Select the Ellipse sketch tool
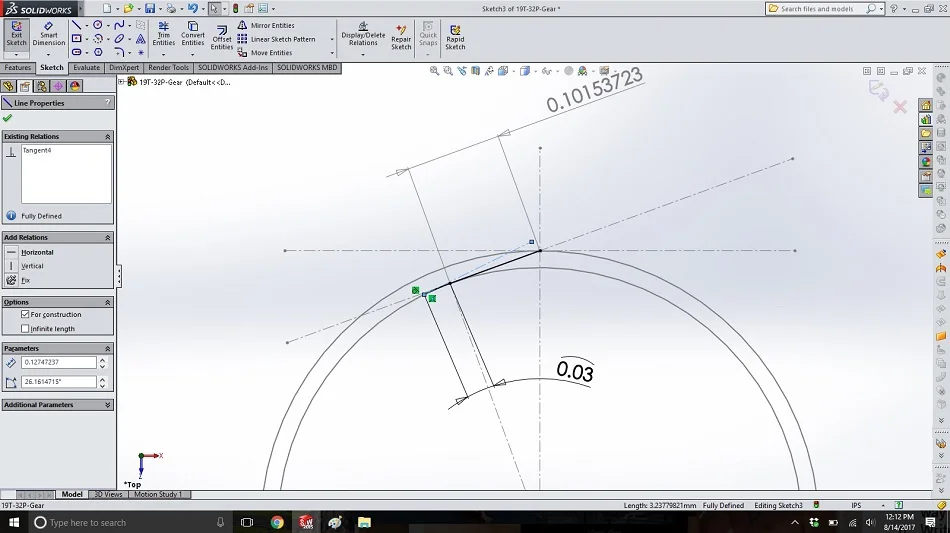Screen dimensions: 950x533 (x=119, y=39)
